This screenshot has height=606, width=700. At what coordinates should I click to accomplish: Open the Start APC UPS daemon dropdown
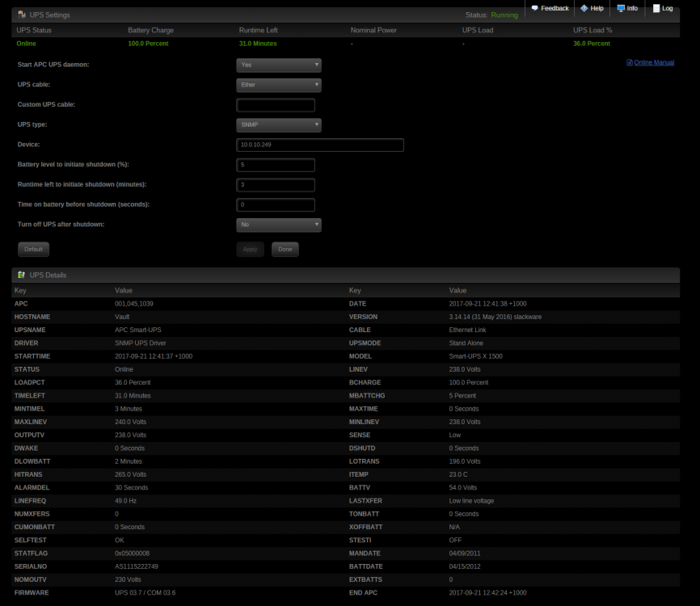coord(279,65)
